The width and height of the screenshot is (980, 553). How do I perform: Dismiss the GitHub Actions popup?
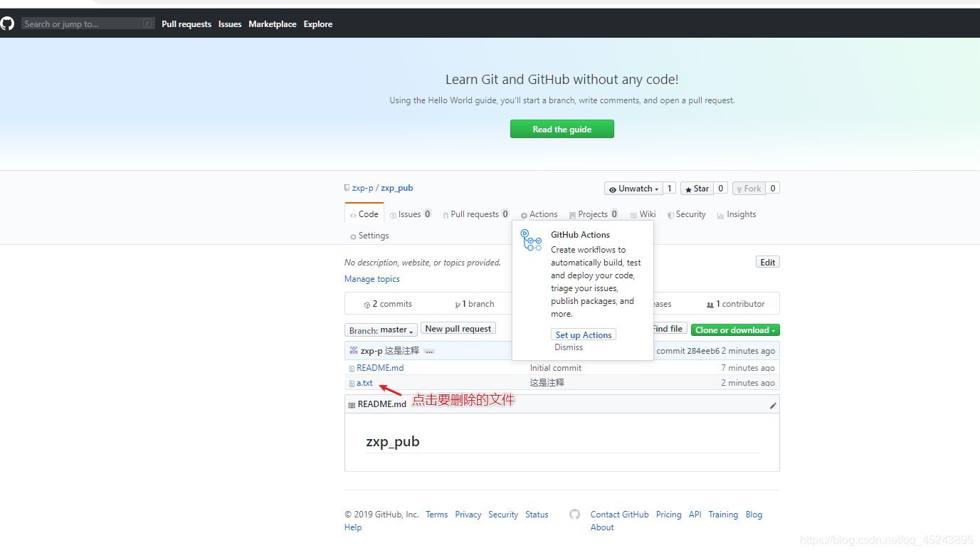(569, 347)
